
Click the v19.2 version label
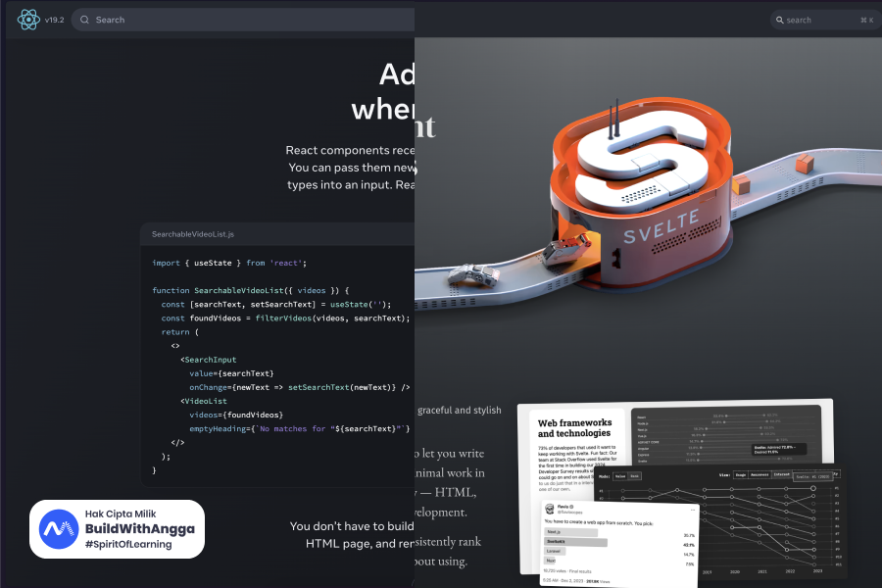pos(54,20)
